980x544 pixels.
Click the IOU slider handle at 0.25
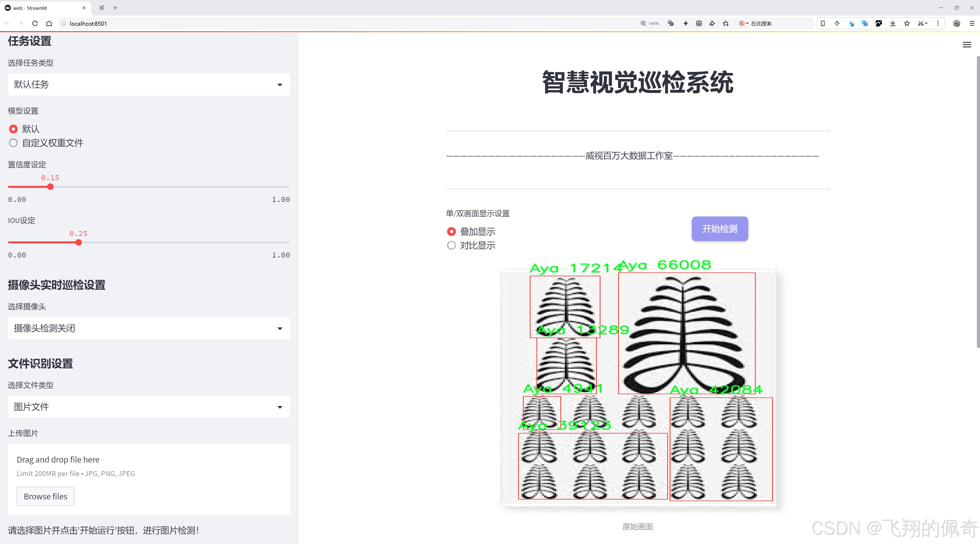[x=78, y=242]
